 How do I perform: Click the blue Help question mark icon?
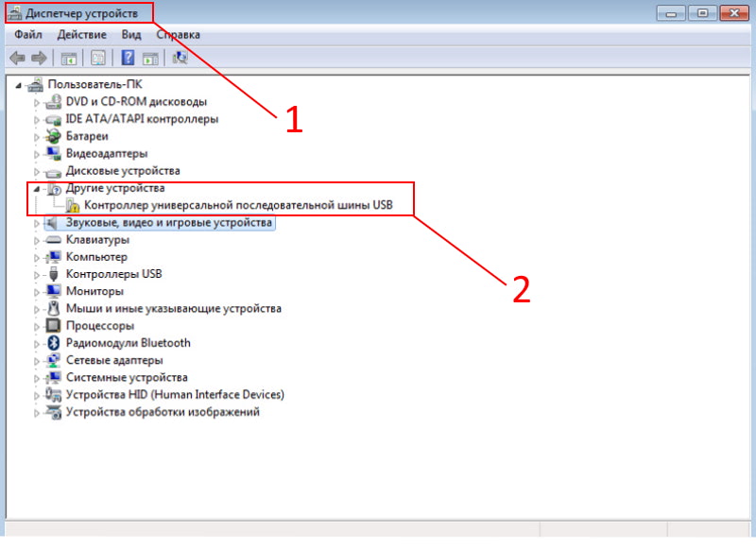point(128,59)
